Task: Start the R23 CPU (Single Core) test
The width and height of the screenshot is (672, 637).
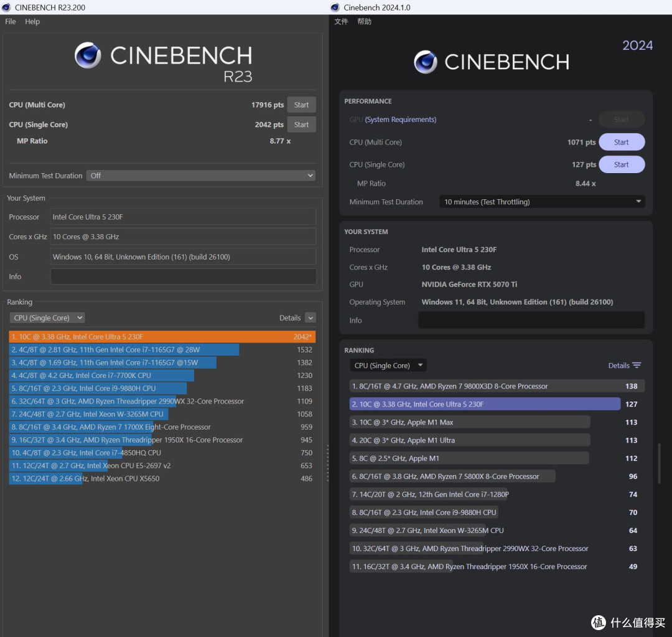Action: 301,125
